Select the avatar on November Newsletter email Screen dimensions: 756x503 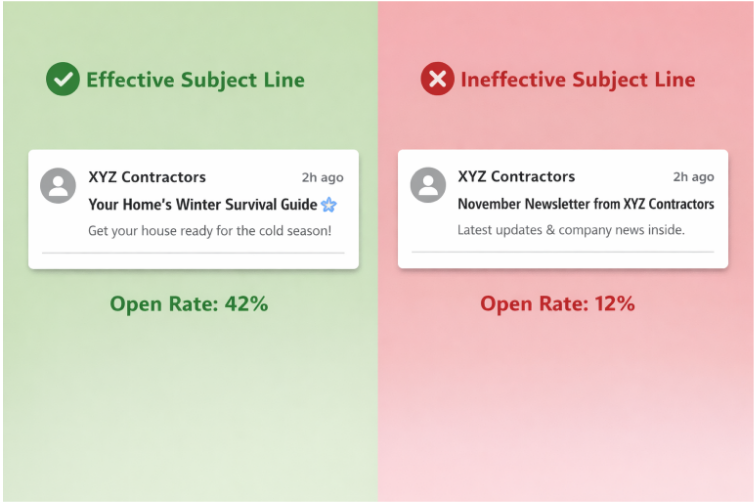pos(428,185)
